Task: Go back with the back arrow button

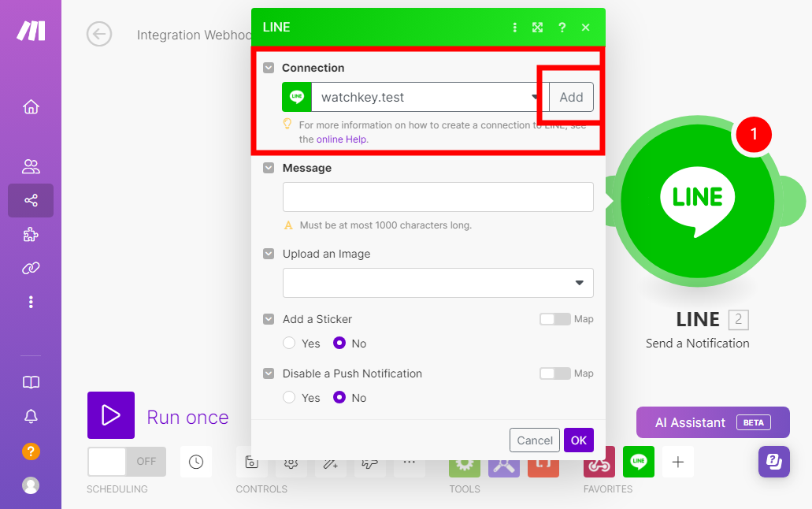Action: click(x=99, y=34)
